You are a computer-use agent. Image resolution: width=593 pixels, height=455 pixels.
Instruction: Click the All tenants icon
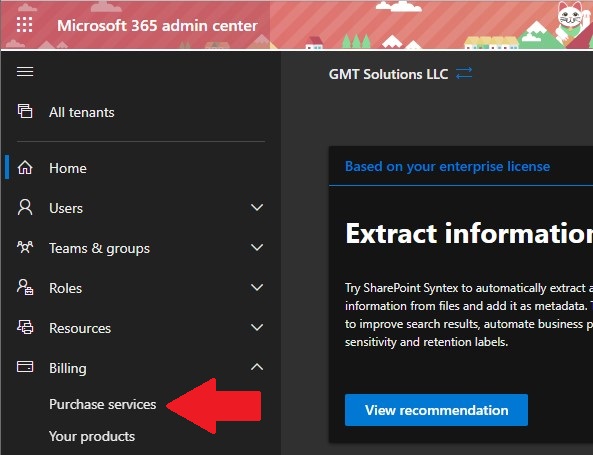pos(25,111)
